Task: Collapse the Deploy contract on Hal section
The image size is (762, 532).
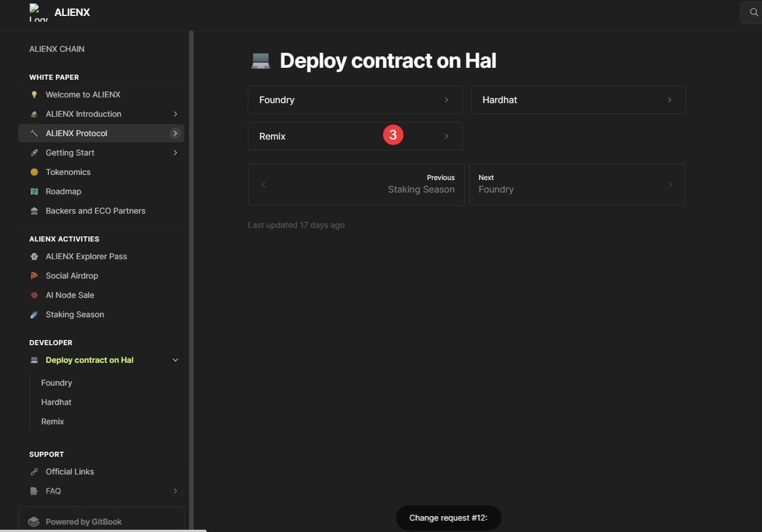Action: pyautogui.click(x=175, y=360)
